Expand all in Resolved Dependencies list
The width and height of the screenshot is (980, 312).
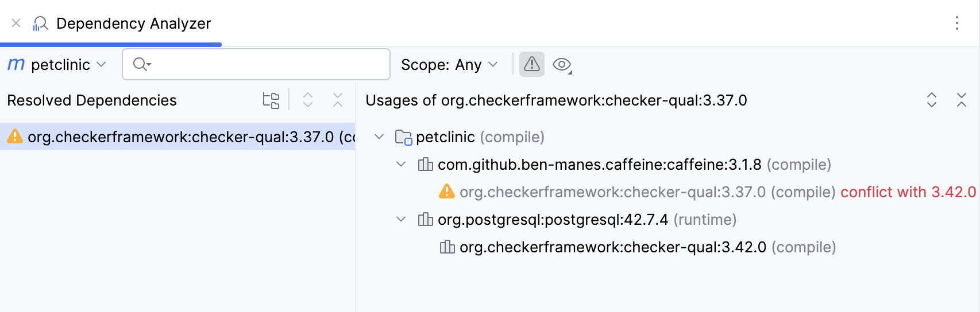coord(308,100)
